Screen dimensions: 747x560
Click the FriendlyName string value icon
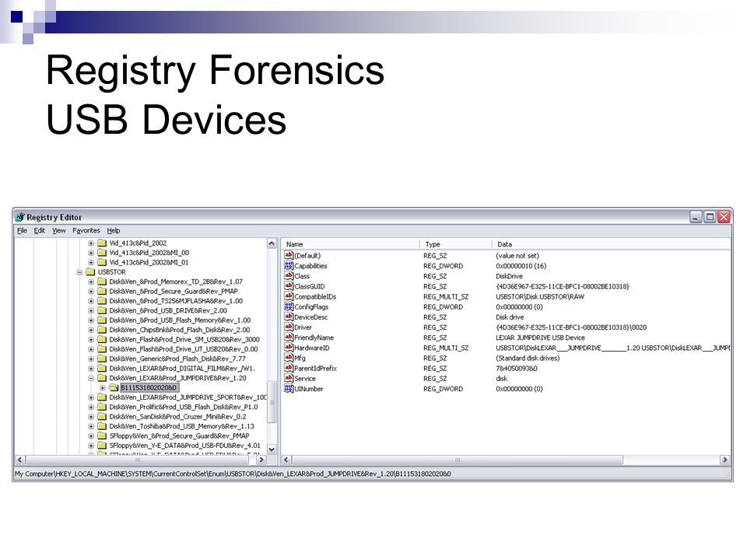point(289,337)
